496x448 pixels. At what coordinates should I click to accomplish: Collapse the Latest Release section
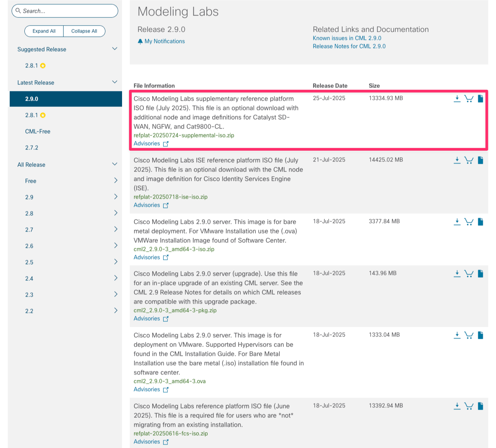pyautogui.click(x=115, y=82)
